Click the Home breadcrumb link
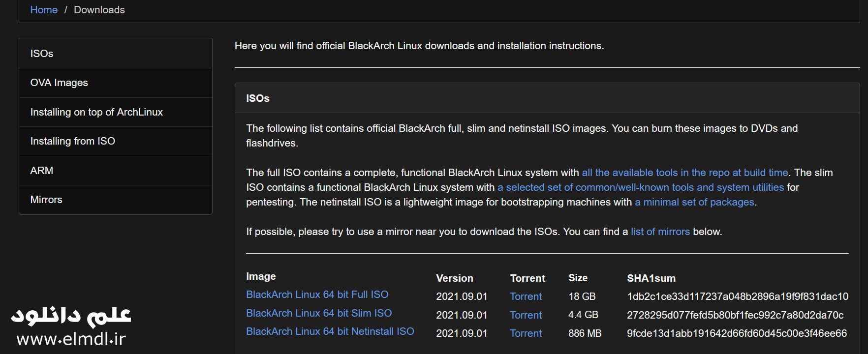This screenshot has height=354, width=868. click(x=44, y=10)
